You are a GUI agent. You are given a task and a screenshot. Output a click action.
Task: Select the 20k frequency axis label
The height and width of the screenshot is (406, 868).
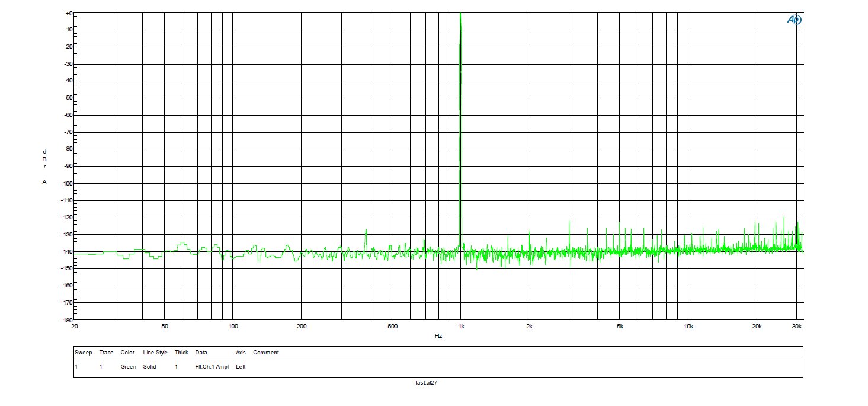click(756, 327)
